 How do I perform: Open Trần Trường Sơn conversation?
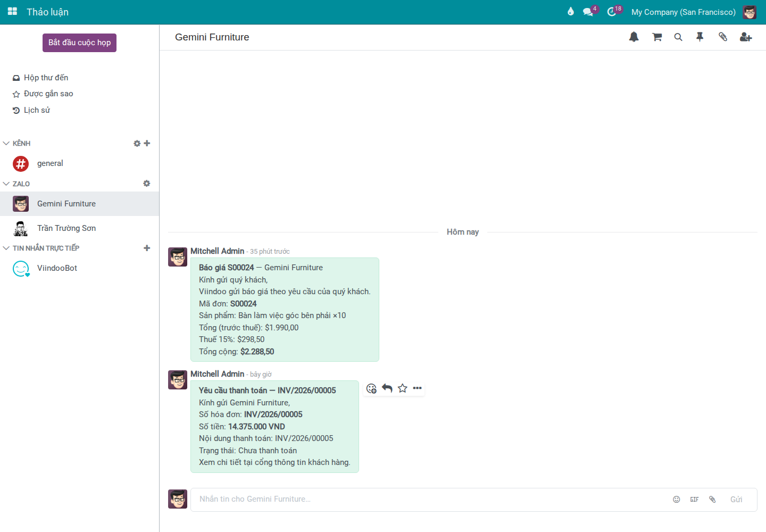79,228
